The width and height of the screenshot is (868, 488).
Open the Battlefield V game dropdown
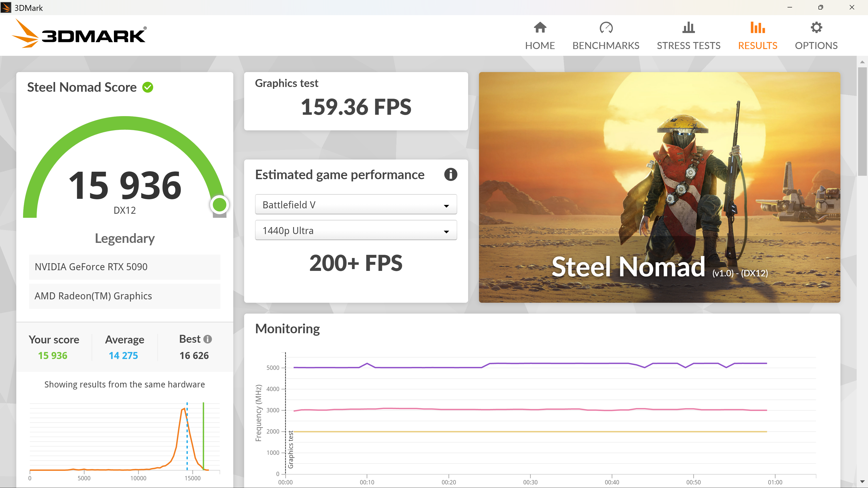356,204
